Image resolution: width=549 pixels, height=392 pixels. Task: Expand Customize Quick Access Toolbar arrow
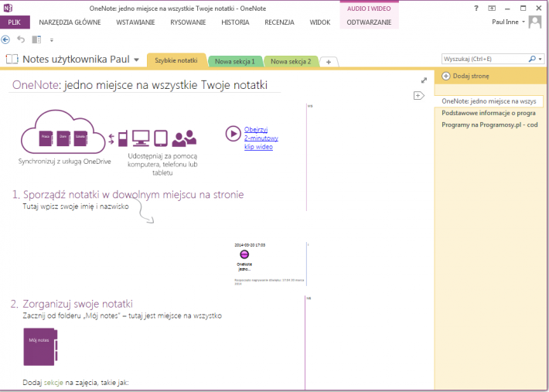pos(52,40)
